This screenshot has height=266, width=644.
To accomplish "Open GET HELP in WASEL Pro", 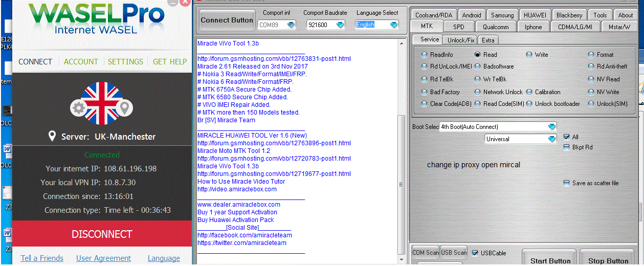I will click(x=170, y=62).
